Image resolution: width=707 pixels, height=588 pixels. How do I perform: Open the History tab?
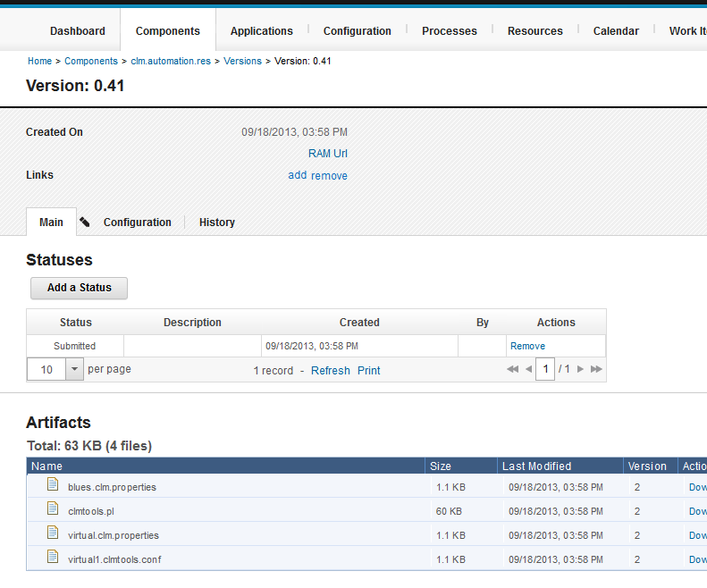(x=217, y=223)
